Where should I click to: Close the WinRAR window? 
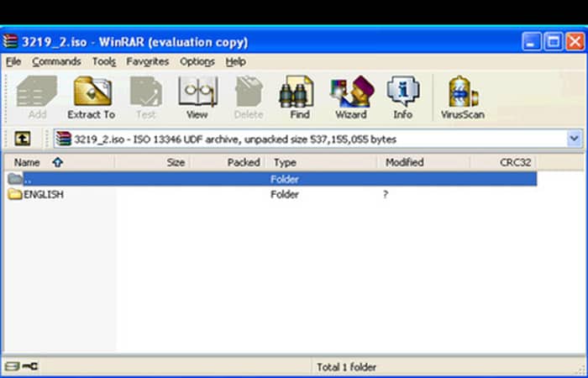[x=575, y=42]
